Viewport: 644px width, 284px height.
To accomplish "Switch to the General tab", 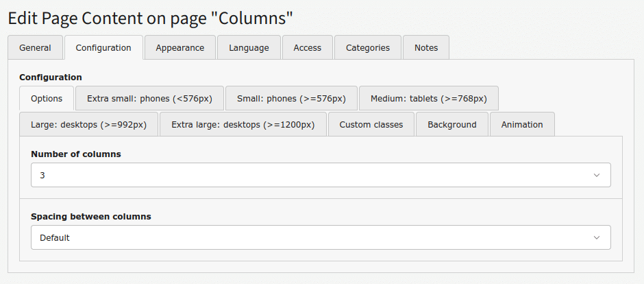I will click(x=35, y=47).
